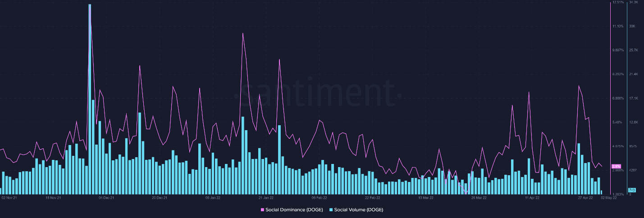Click the 34.3K top volume axis label
This screenshot has height=218, width=644.
633,3
